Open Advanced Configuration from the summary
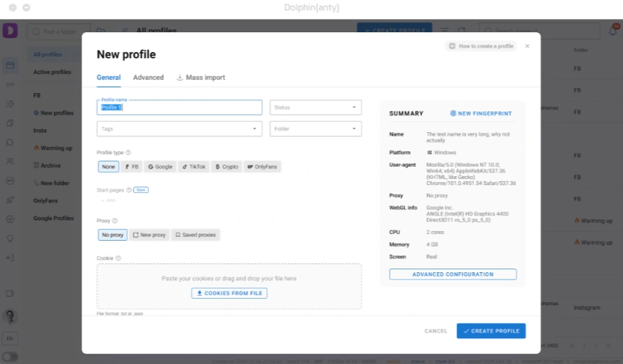 [453, 274]
